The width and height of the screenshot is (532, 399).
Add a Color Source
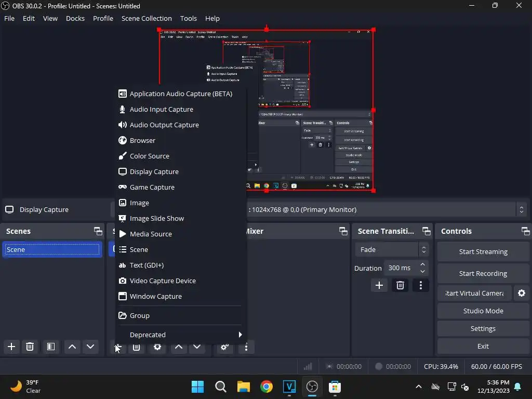(x=180, y=156)
